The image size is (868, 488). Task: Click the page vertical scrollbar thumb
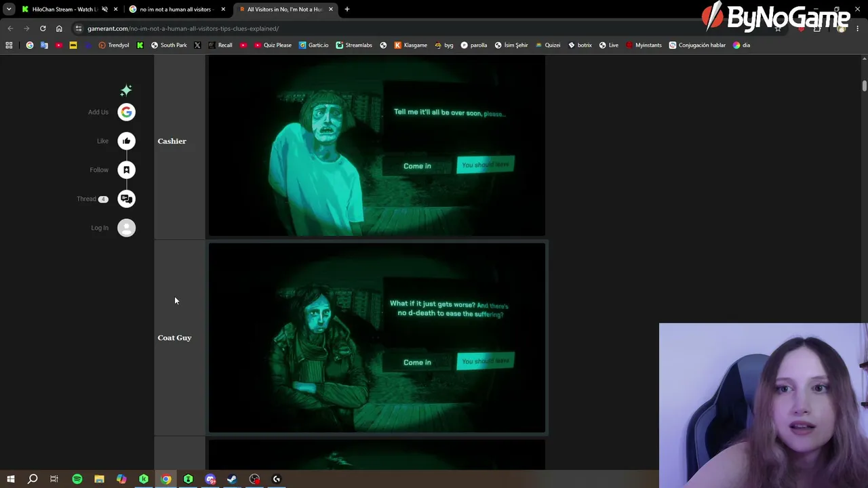pyautogui.click(x=864, y=86)
